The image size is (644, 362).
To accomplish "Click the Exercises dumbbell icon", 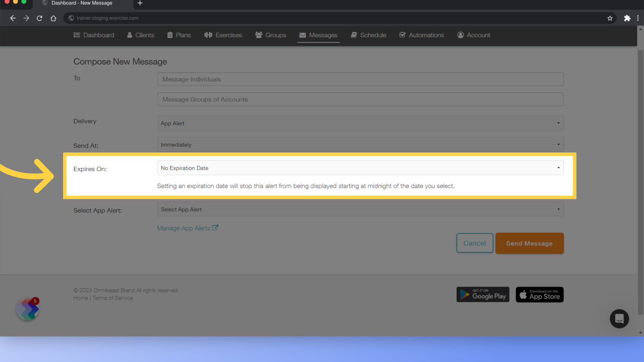I will (x=208, y=35).
